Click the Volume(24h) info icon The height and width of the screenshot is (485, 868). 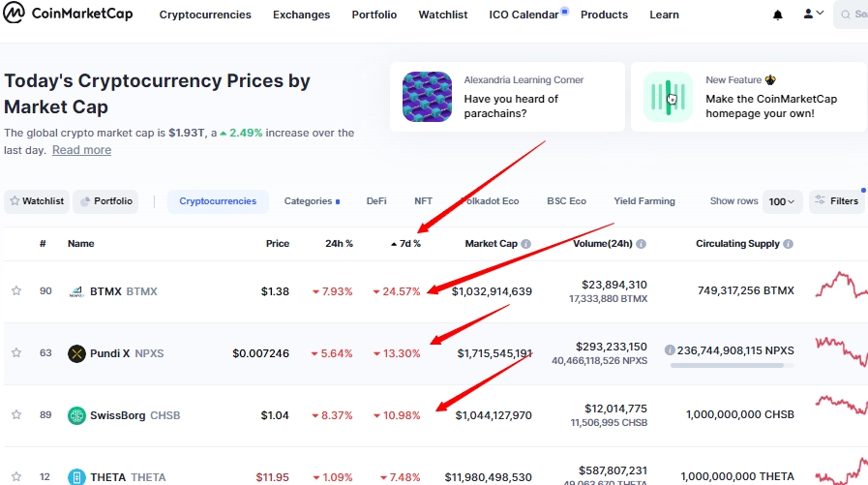click(x=641, y=244)
